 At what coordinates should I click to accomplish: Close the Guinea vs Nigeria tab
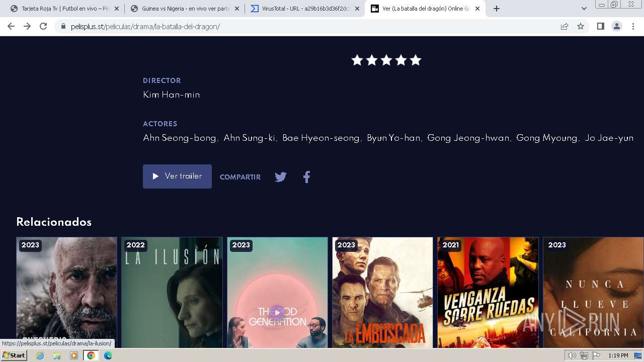click(237, 9)
